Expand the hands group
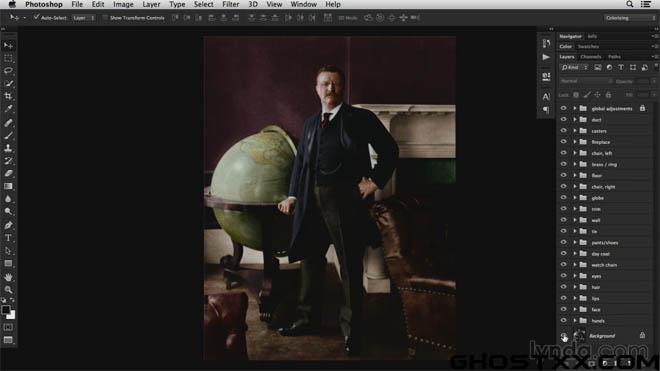This screenshot has width=660, height=371. 575,320
